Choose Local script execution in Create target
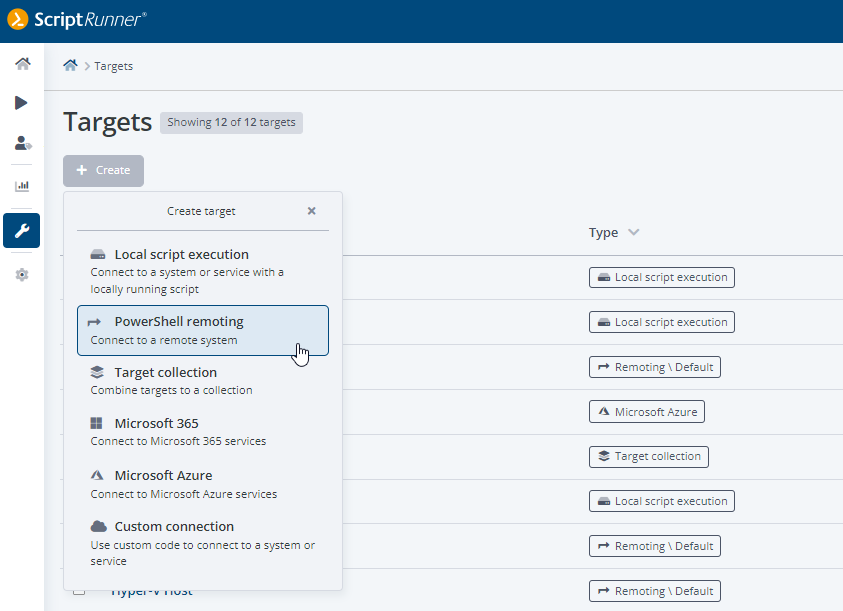This screenshot has width=843, height=611. pos(203,271)
